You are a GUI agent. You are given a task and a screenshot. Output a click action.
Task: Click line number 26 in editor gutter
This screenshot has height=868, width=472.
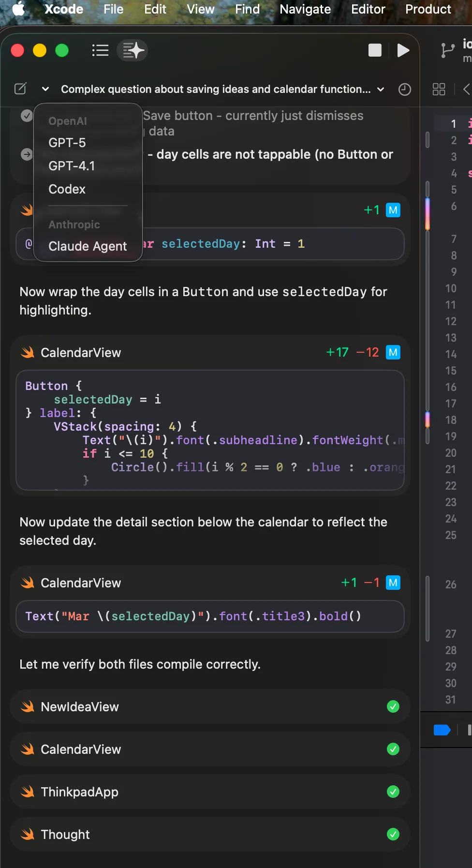(451, 584)
